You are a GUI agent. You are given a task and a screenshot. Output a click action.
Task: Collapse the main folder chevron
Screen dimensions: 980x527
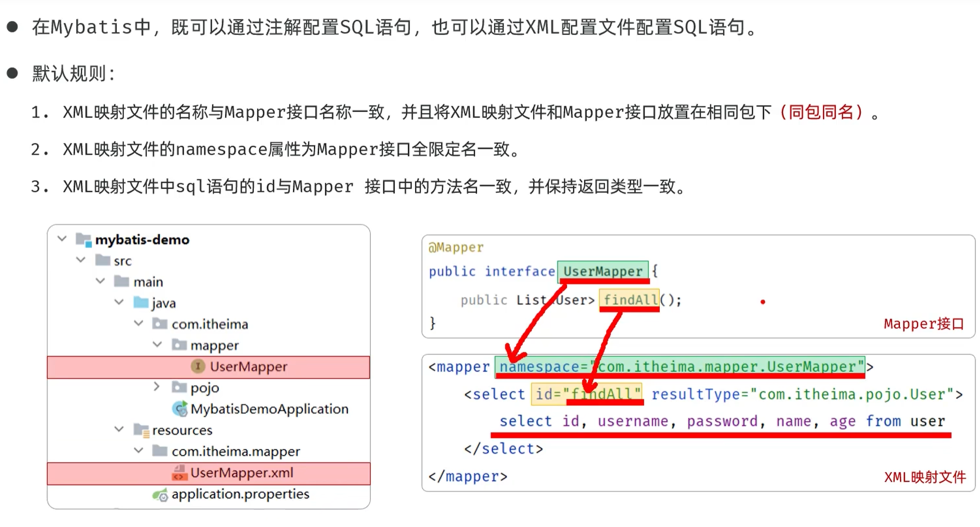pyautogui.click(x=100, y=281)
